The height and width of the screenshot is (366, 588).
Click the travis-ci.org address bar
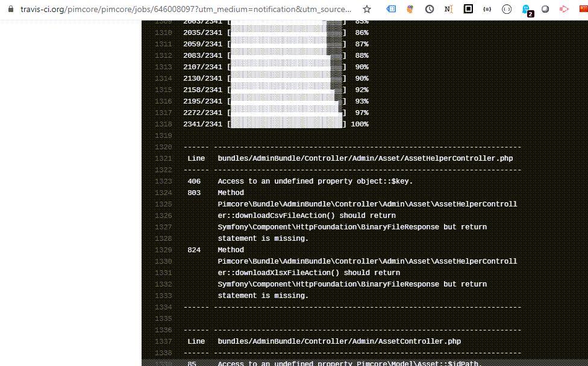(x=181, y=9)
